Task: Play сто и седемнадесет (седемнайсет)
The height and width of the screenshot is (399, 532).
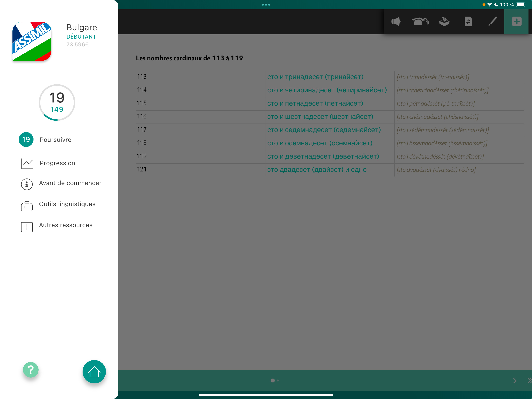Action: (324, 130)
